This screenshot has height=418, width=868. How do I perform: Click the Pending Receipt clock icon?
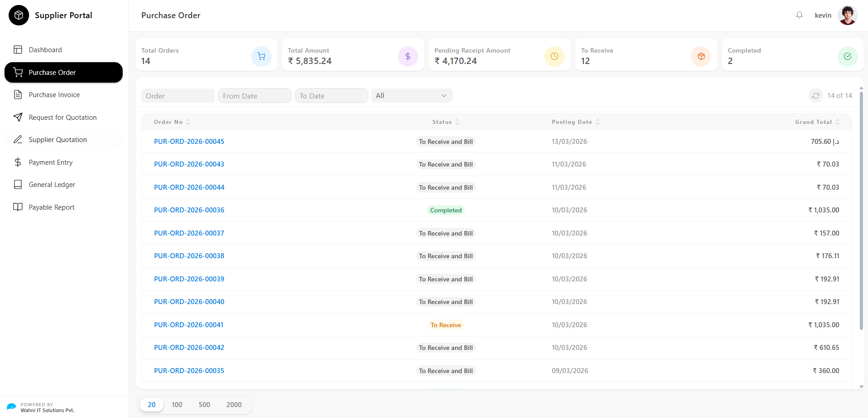pyautogui.click(x=555, y=56)
